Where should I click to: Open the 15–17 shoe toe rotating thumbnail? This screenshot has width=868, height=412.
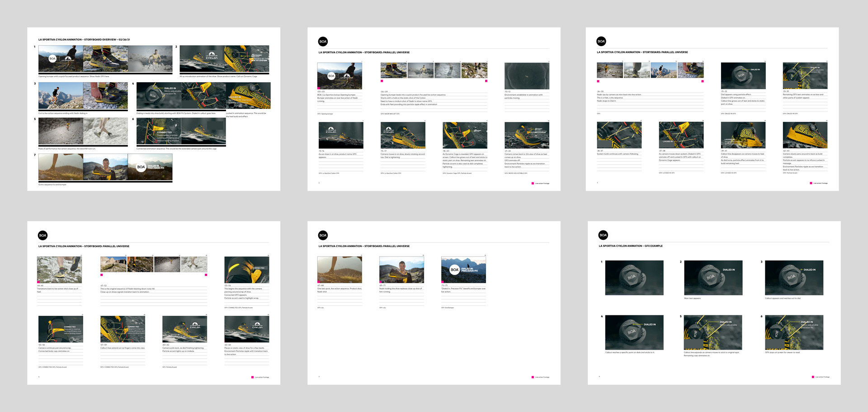[x=403, y=135]
